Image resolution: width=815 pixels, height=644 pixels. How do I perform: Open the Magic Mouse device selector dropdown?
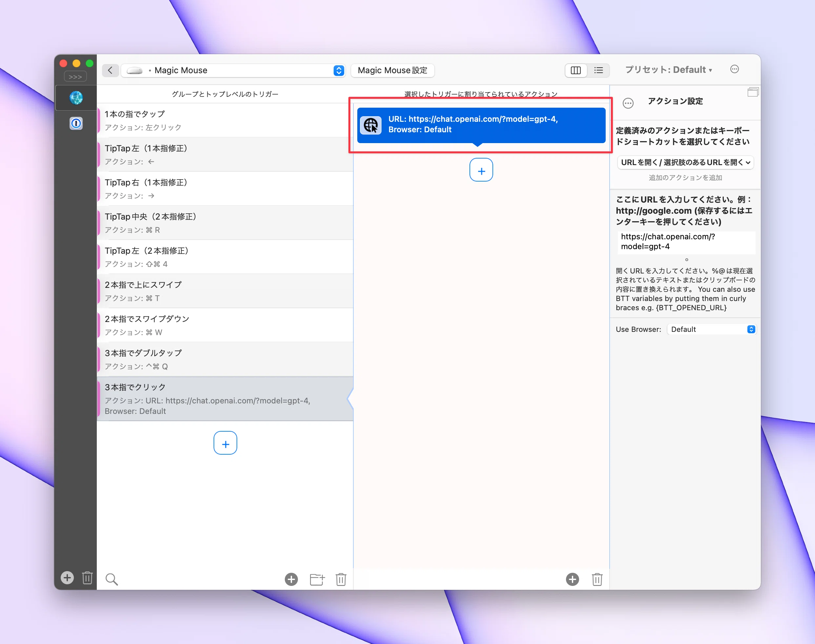pos(233,71)
